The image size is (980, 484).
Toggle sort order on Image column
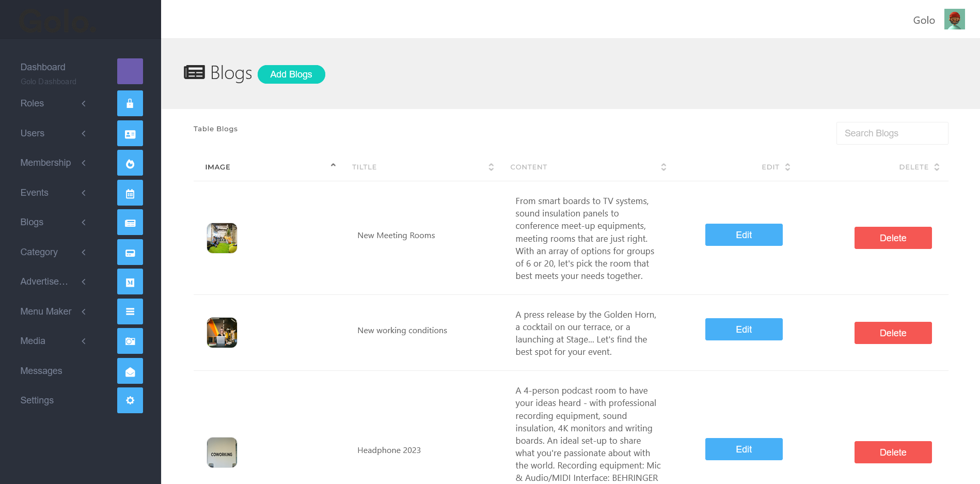333,166
